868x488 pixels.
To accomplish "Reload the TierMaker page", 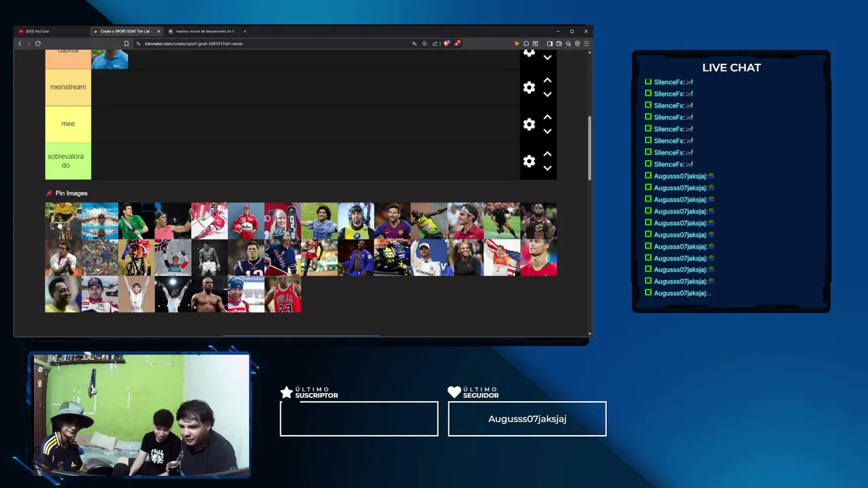I will pyautogui.click(x=38, y=43).
